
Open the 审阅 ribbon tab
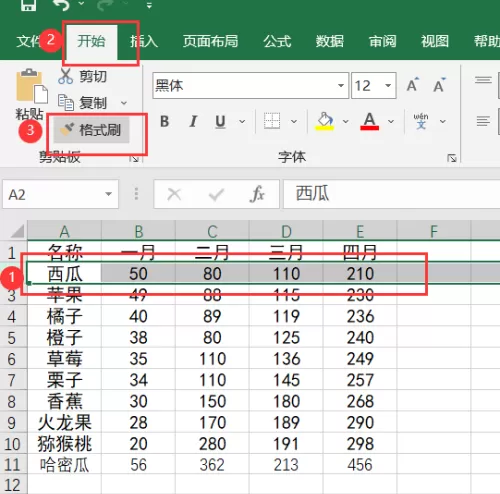pyautogui.click(x=382, y=41)
